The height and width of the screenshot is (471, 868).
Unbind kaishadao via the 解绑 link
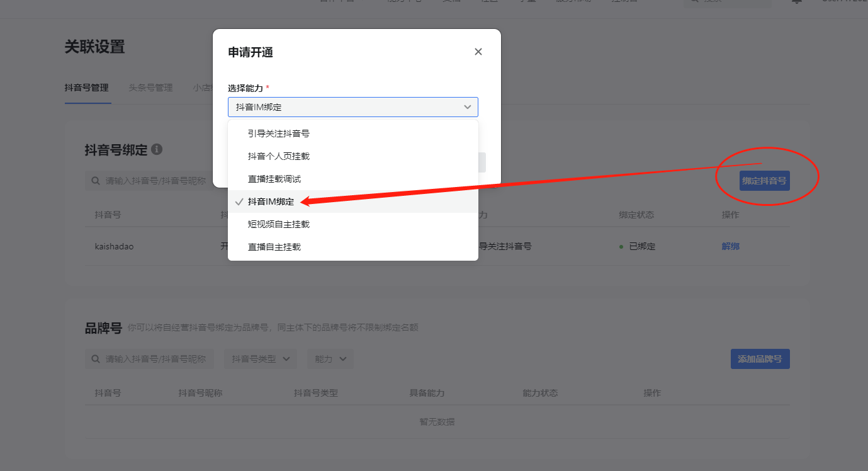pyautogui.click(x=730, y=246)
